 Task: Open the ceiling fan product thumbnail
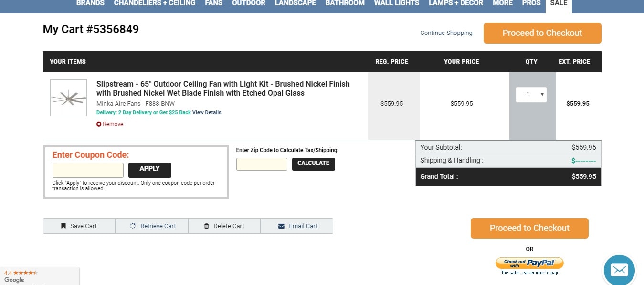point(68,98)
